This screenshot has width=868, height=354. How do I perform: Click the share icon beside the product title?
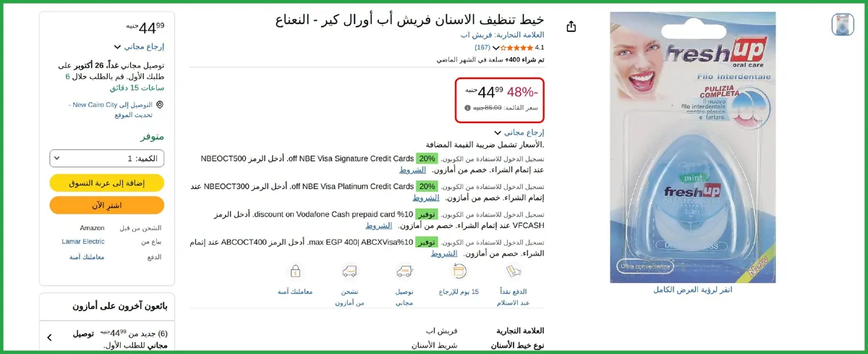point(571,27)
